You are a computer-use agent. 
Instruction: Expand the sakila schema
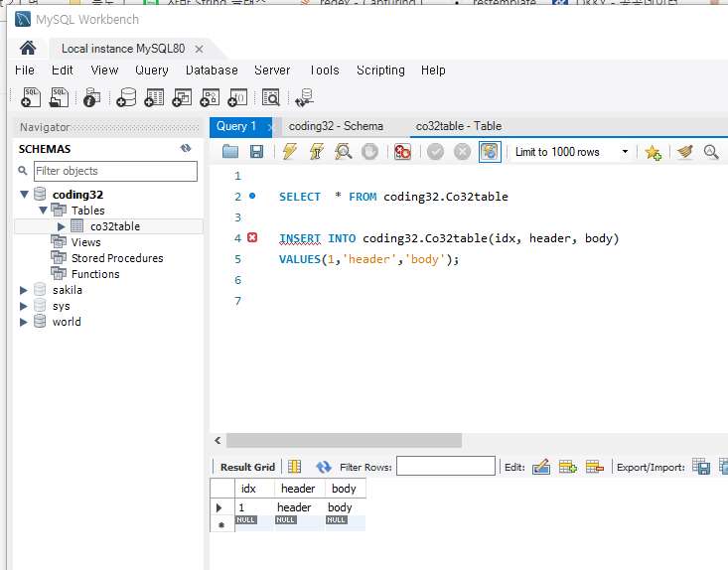coord(24,291)
